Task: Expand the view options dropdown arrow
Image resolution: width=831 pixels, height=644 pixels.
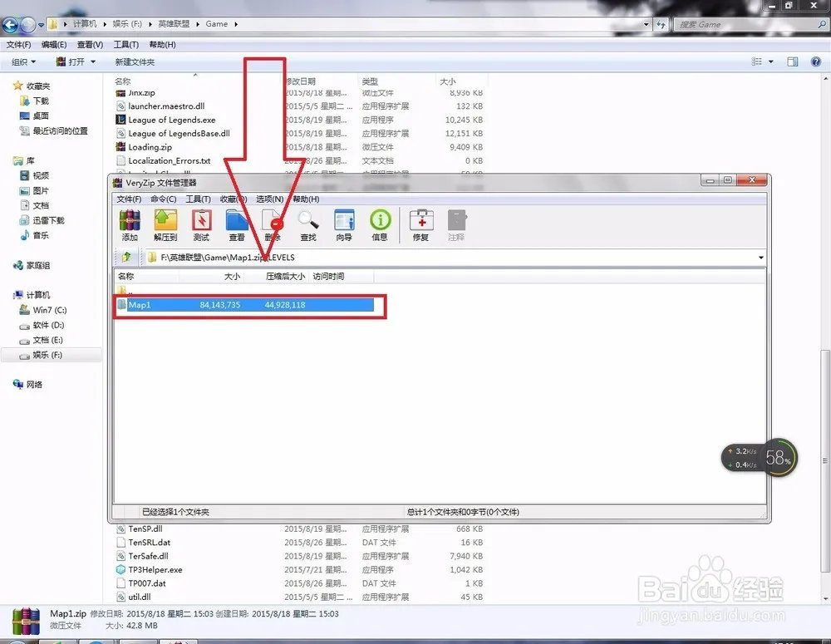Action: (x=770, y=62)
